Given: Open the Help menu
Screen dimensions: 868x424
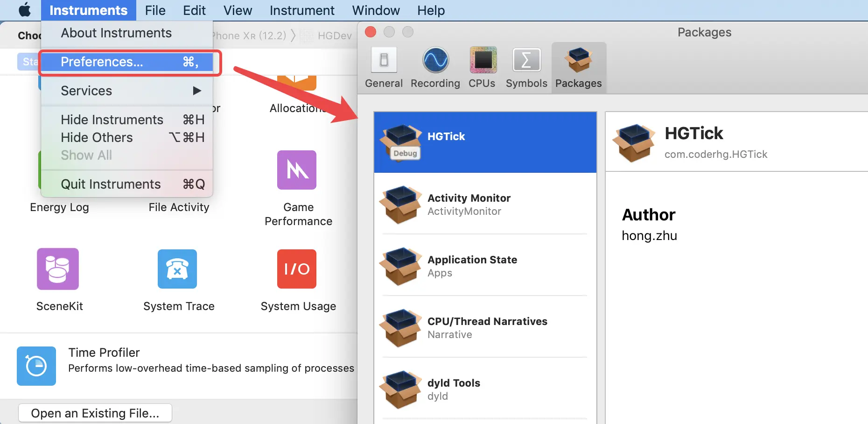Looking at the screenshot, I should [x=431, y=10].
